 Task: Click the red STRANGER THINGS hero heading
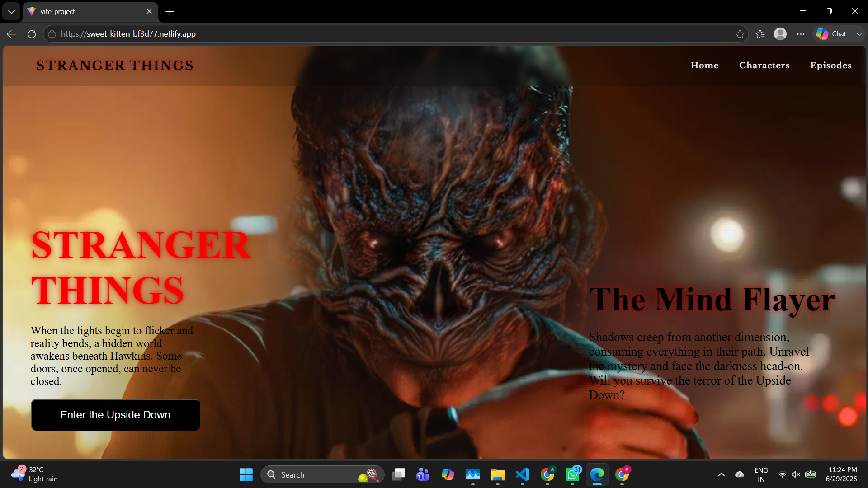141,267
